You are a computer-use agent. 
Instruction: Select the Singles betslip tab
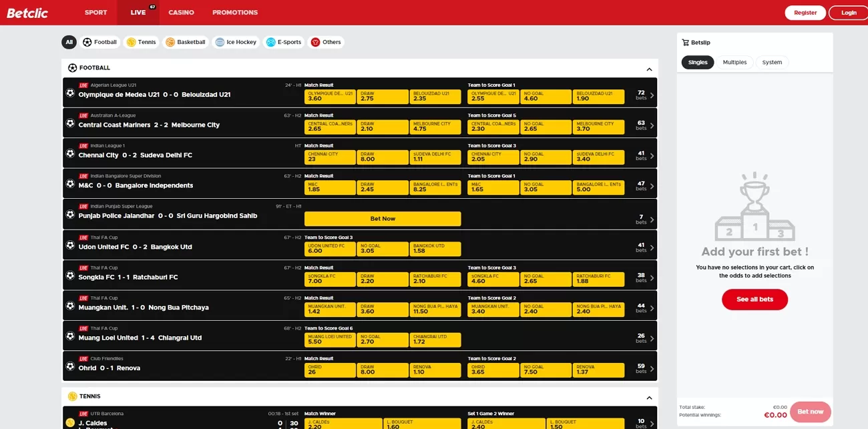click(698, 62)
